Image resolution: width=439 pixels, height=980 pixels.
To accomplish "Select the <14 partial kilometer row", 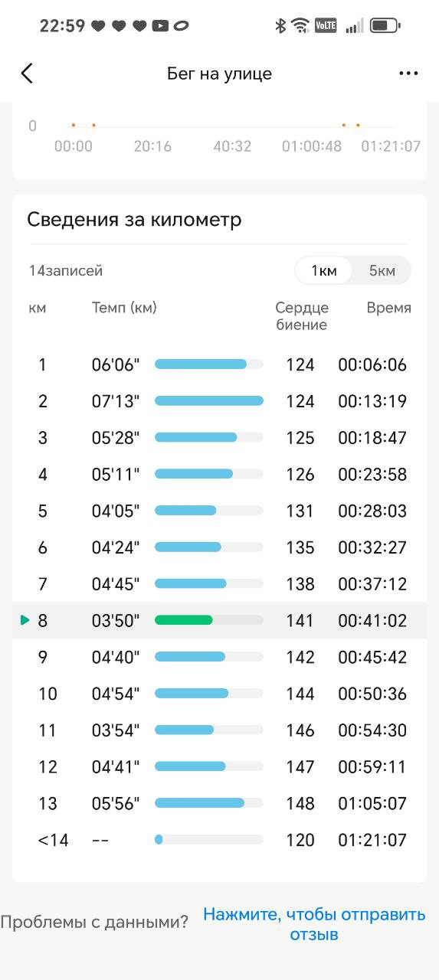I will tap(219, 840).
